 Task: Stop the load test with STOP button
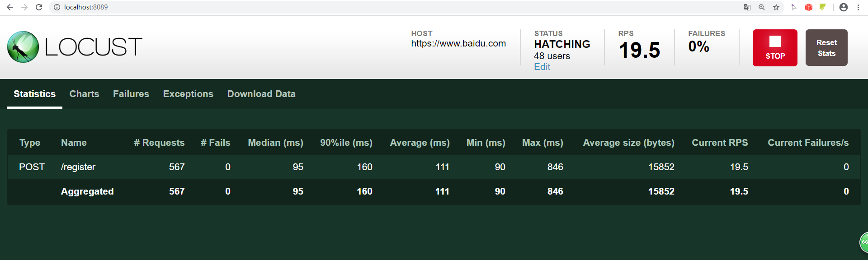775,48
